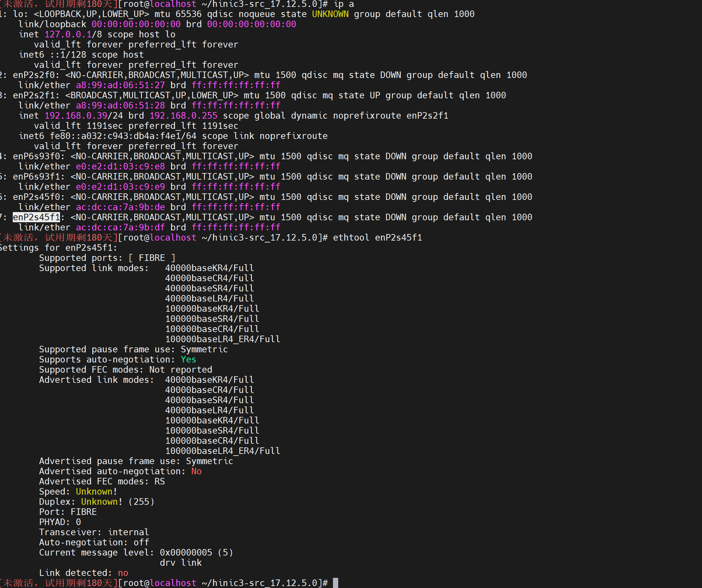Click the IP address 192.168.0.39
The height and width of the screenshot is (588, 702).
click(76, 116)
